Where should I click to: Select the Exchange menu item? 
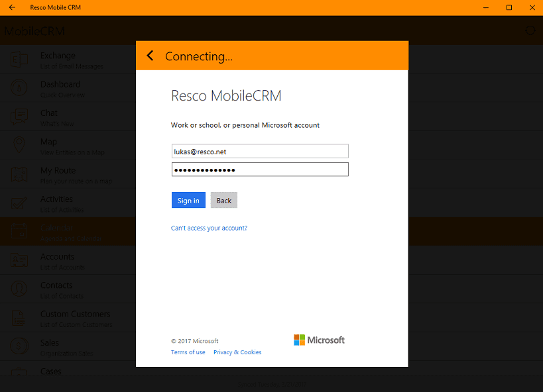68,59
